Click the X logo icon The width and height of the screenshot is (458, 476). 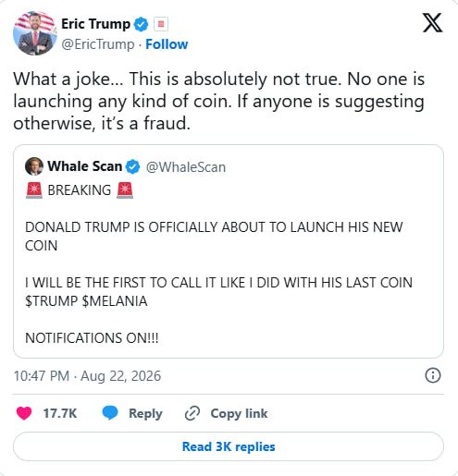pos(432,23)
